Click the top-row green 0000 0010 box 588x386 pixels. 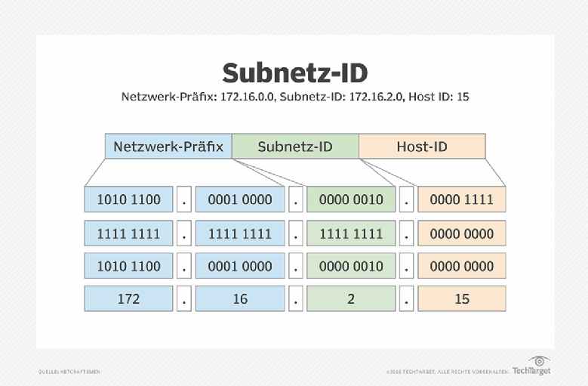(x=351, y=199)
